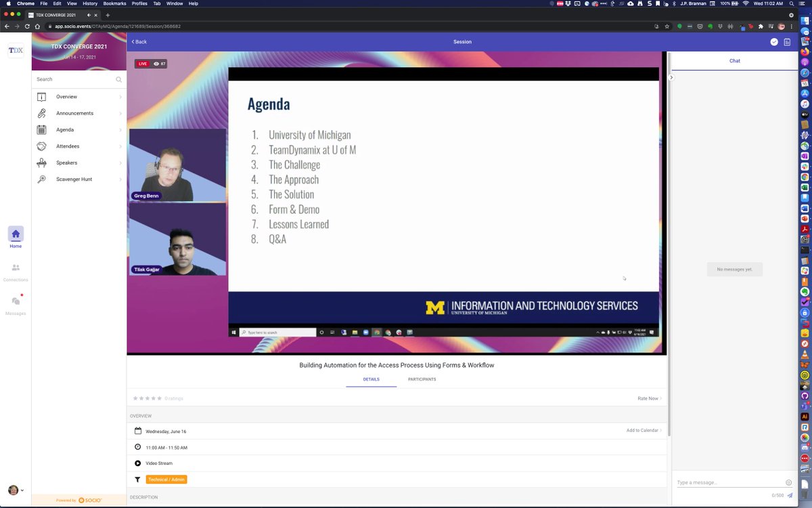Click the Powered by Socio link

tap(78, 500)
